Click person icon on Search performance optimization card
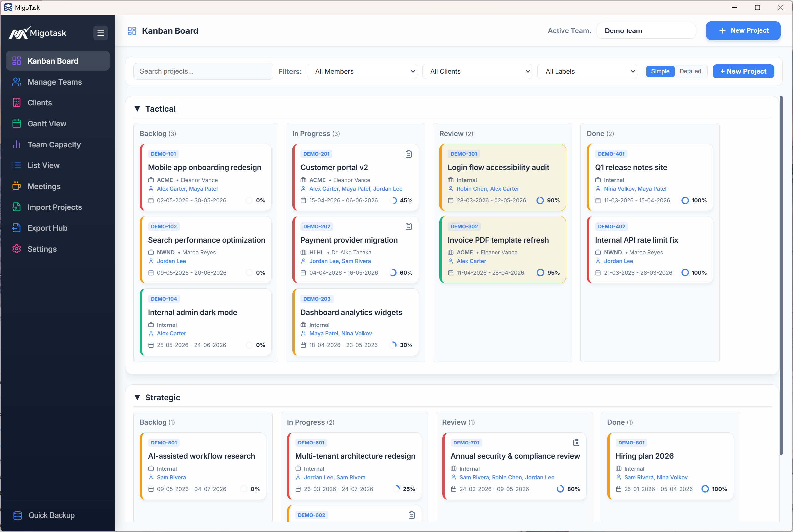793x532 pixels. (x=151, y=261)
